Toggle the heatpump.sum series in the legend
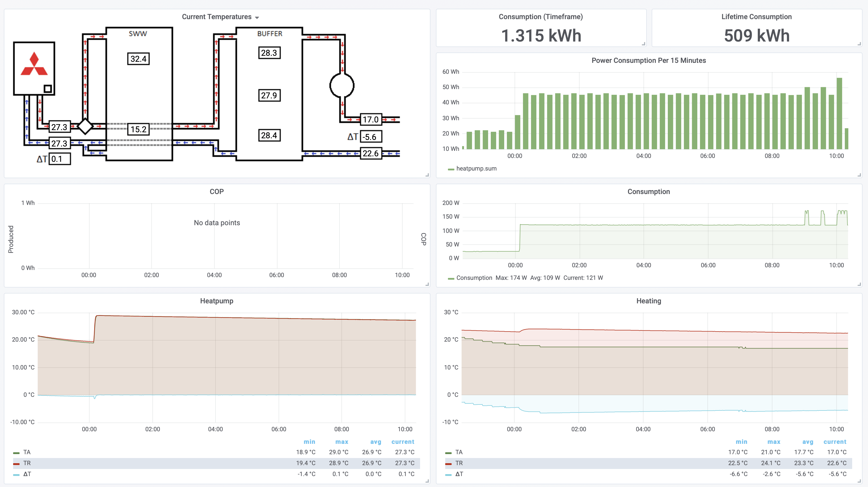The image size is (868, 487). [476, 169]
